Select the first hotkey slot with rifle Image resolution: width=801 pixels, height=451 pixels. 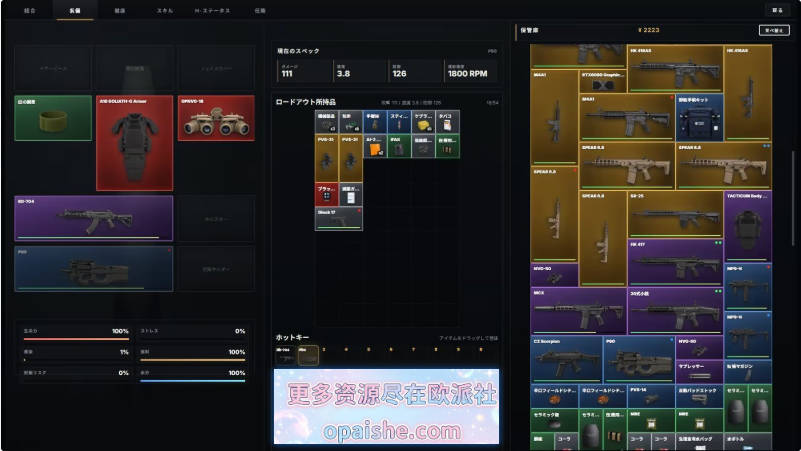[x=285, y=355]
